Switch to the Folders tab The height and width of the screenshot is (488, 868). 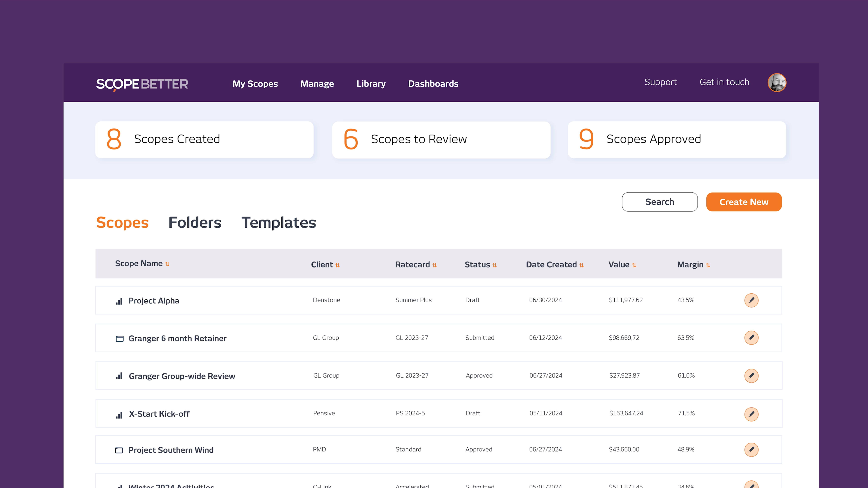click(195, 223)
